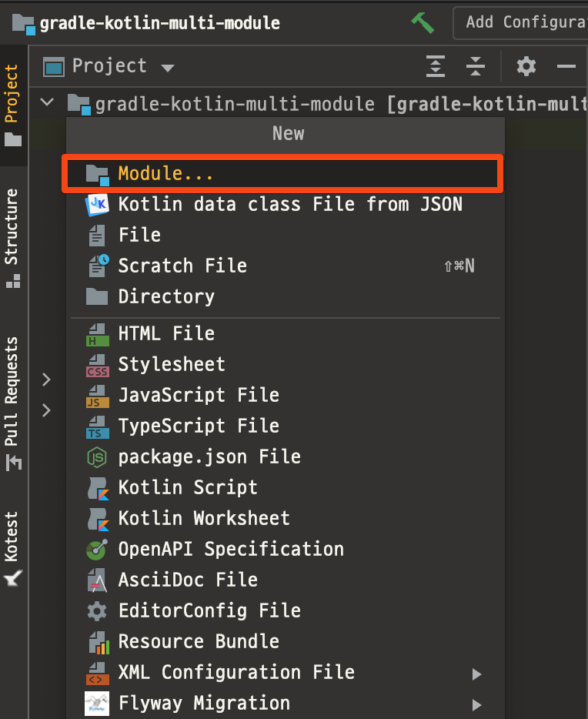Choose Scratch File in the New menu
Viewport: 588px width, 719px height.
[286, 266]
